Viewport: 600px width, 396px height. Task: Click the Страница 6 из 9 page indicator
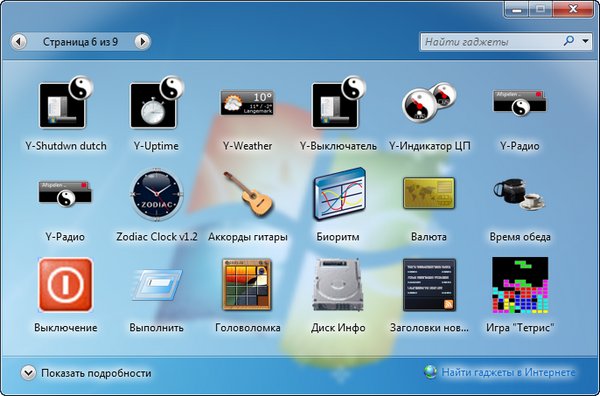[80, 42]
